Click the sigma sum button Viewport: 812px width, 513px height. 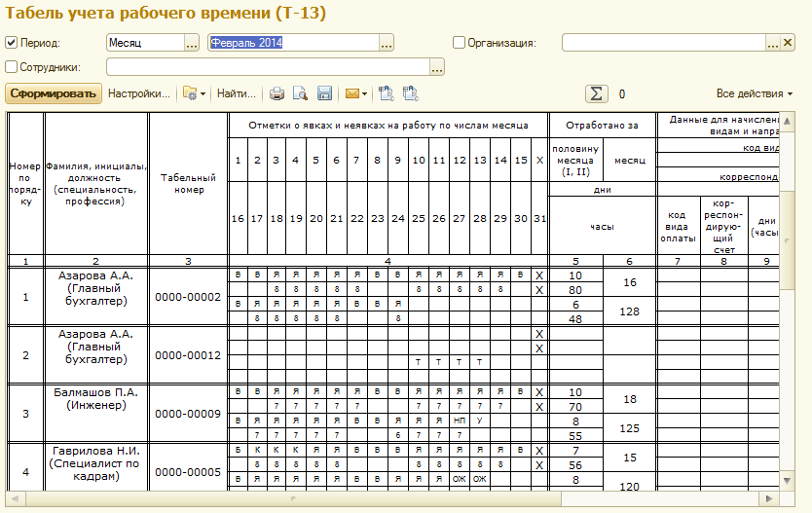596,93
